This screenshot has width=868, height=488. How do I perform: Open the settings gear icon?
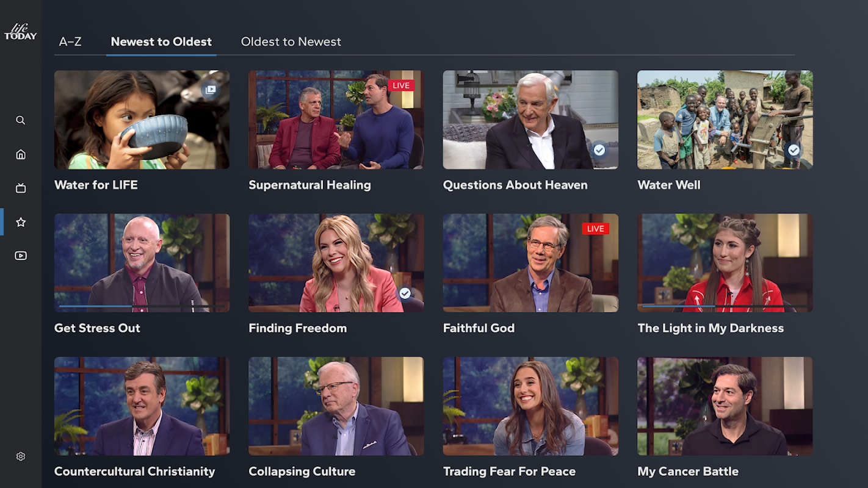(21, 456)
